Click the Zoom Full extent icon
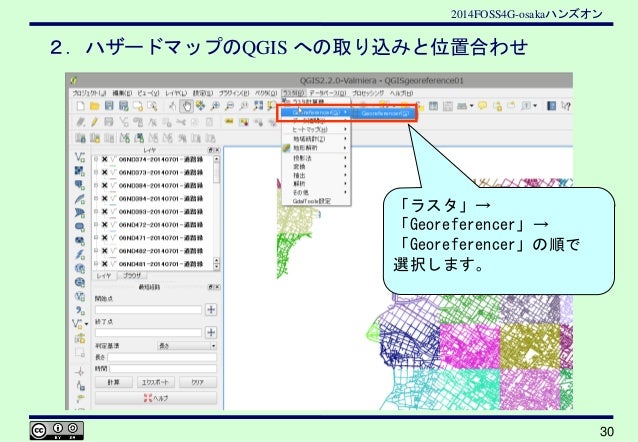638x442 pixels. [258, 106]
